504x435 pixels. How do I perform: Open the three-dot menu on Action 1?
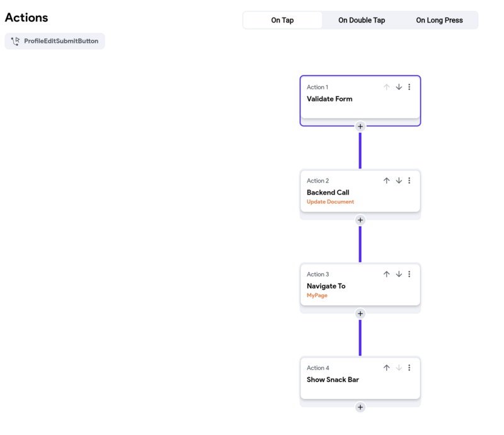409,87
